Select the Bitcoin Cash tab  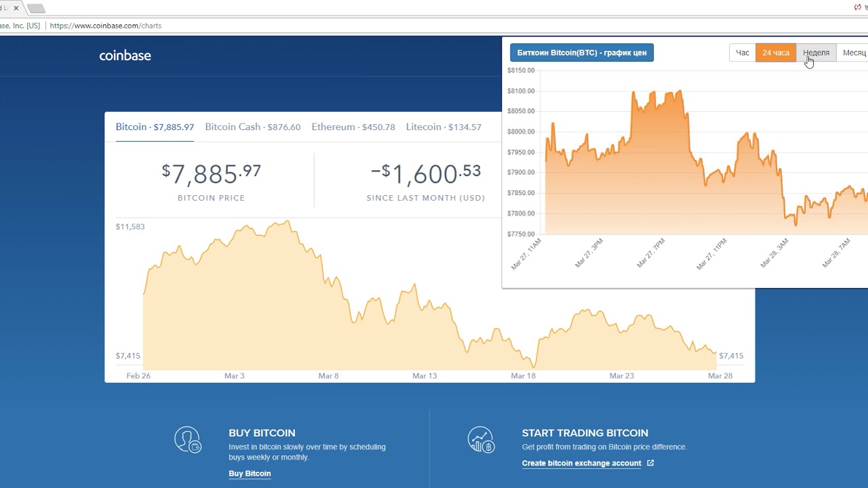tap(252, 127)
